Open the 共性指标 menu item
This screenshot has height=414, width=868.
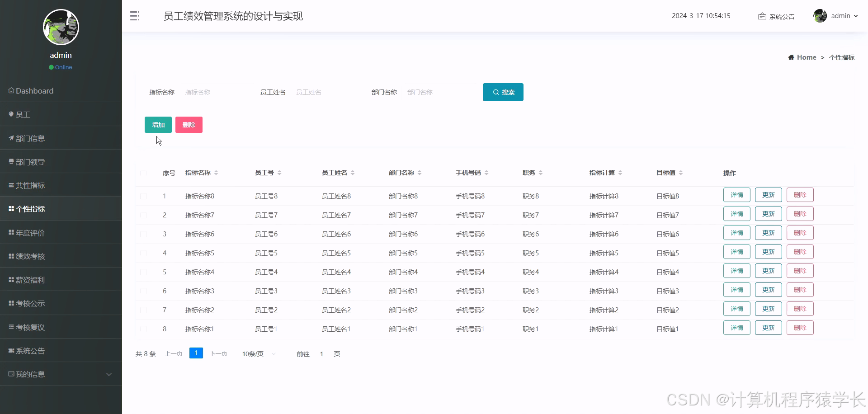(x=61, y=185)
